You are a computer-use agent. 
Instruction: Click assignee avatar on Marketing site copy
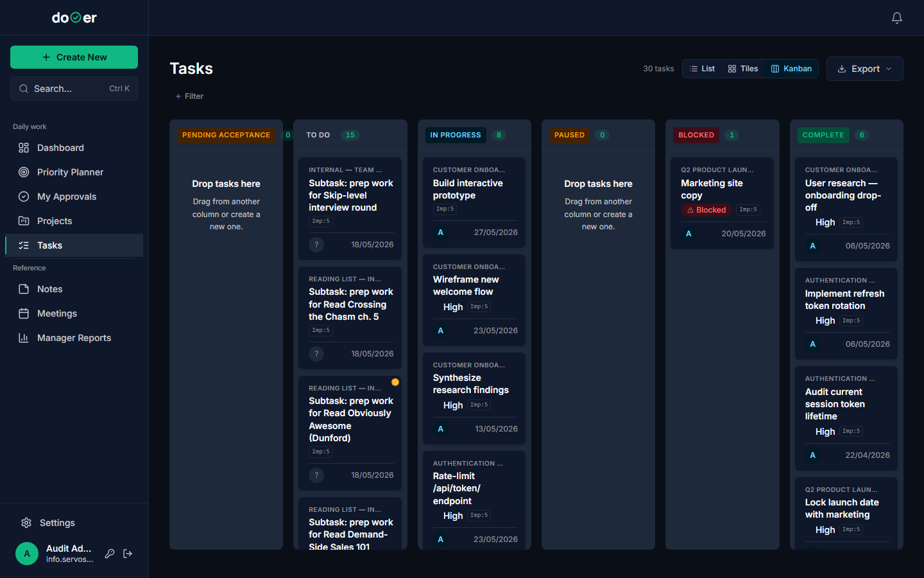tap(689, 234)
